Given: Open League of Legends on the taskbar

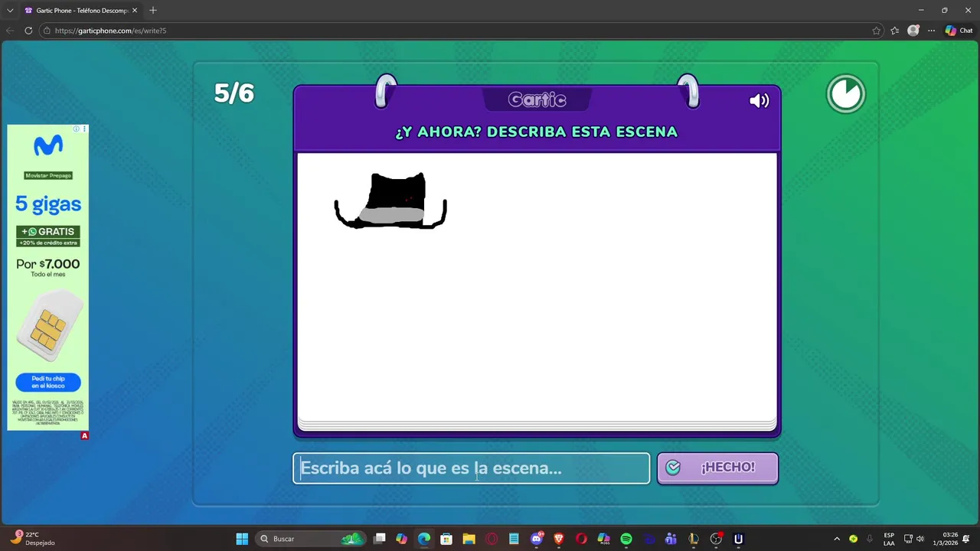Looking at the screenshot, I should point(694,539).
